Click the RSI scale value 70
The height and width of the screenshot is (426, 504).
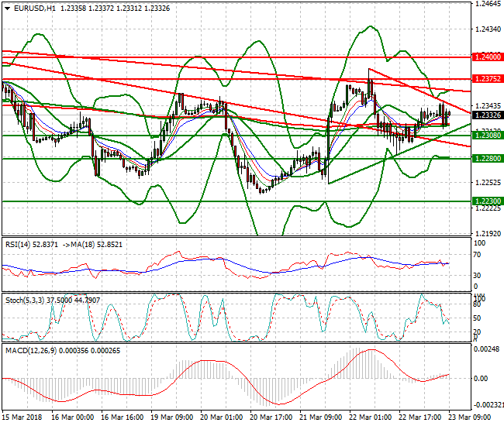[478, 255]
